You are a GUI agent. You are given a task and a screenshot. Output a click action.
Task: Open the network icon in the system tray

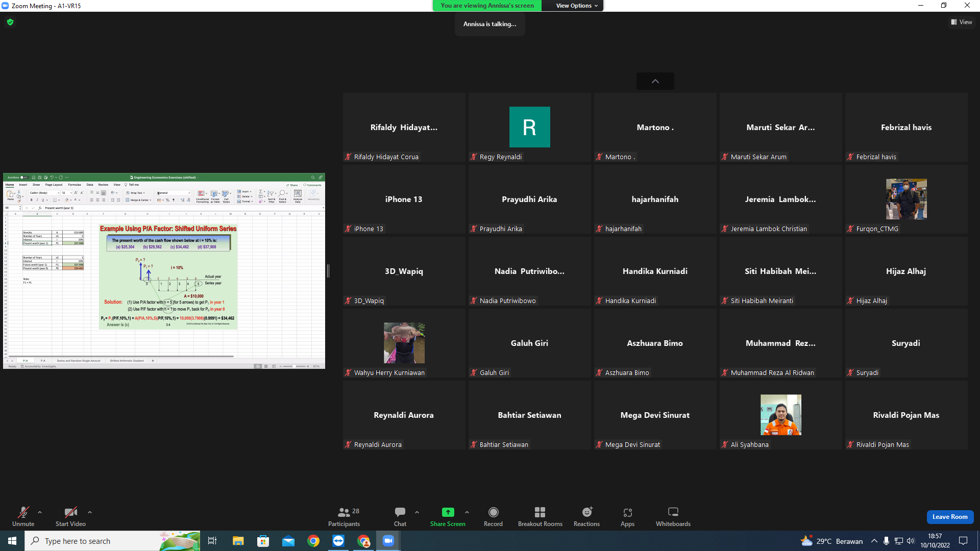pyautogui.click(x=899, y=541)
